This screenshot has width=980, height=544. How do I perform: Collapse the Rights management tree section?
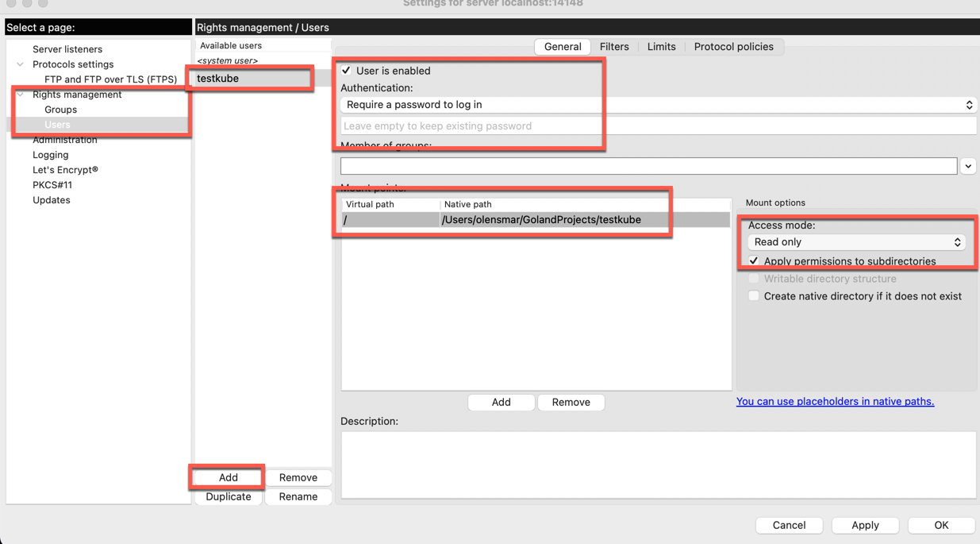tap(19, 94)
